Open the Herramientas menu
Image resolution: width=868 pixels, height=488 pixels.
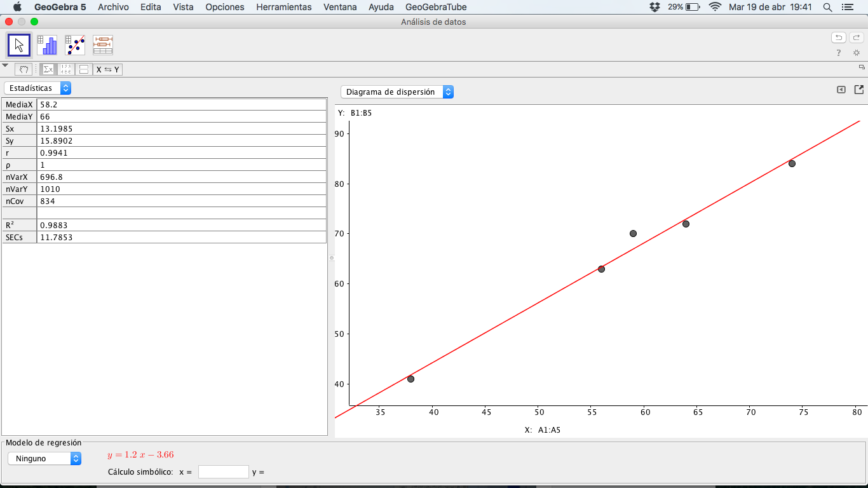pos(283,7)
